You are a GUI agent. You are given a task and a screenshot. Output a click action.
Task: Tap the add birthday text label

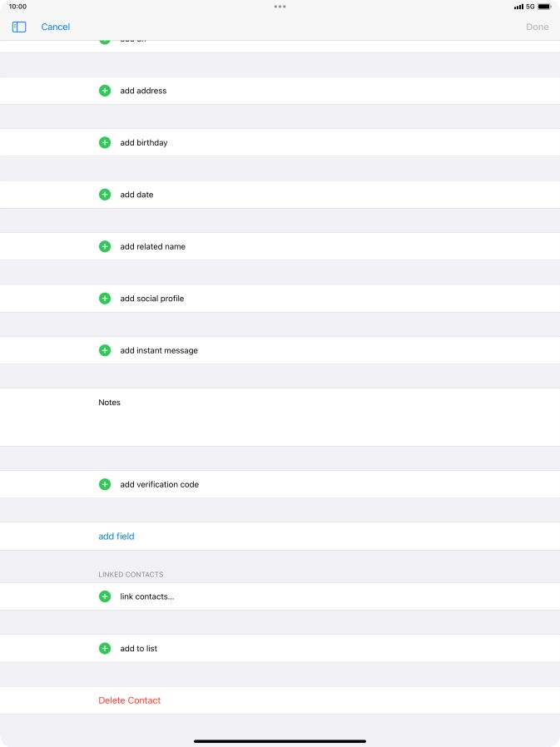tap(144, 143)
